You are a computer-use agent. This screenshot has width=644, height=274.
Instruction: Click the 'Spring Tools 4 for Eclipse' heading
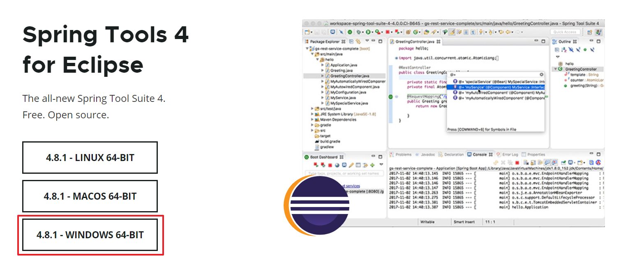[x=106, y=49]
